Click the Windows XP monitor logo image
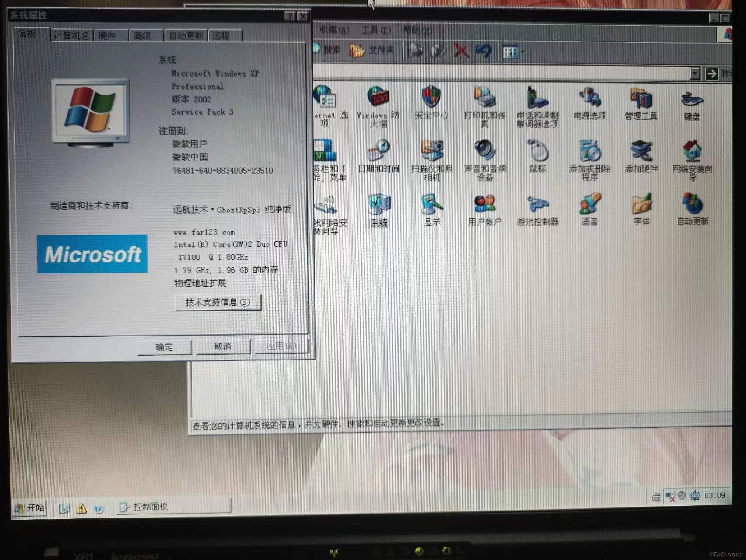This screenshot has width=746, height=560. [x=90, y=112]
